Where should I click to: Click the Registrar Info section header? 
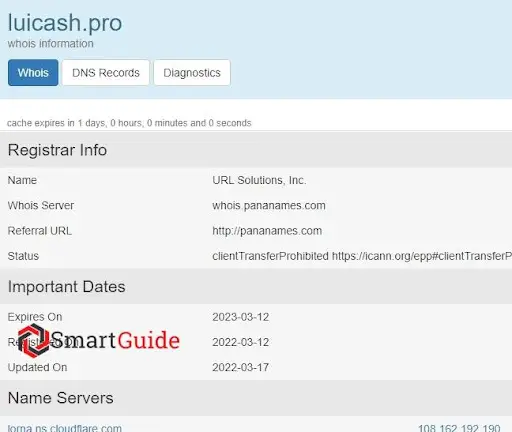(x=256, y=150)
